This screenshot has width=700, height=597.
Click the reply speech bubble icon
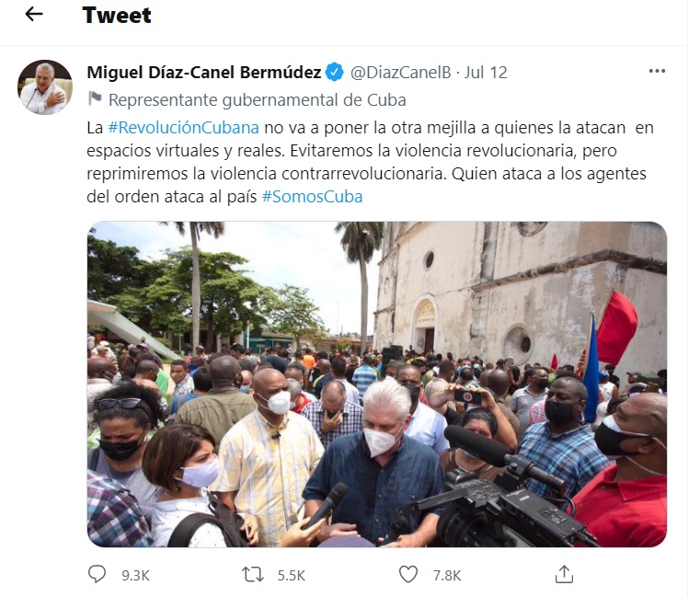[97, 574]
